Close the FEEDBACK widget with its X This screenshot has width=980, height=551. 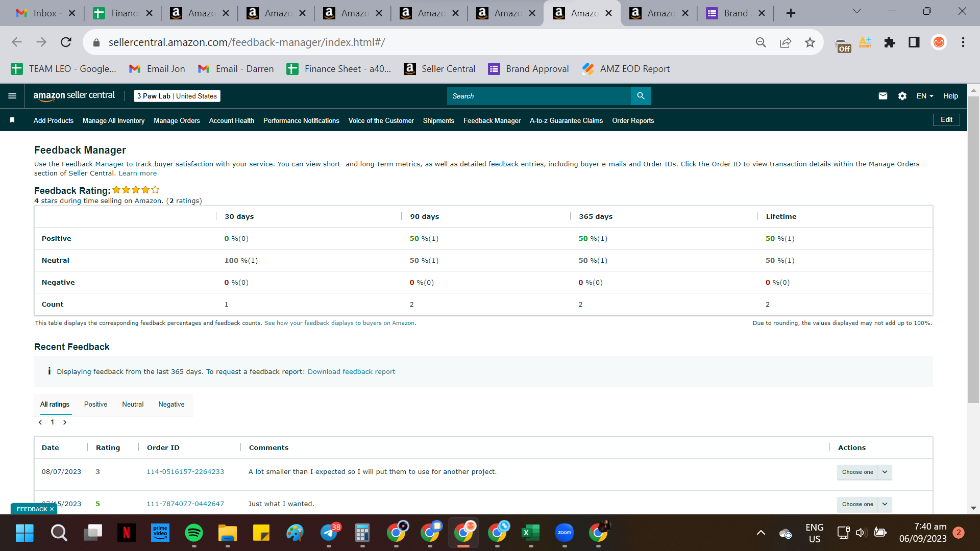pyautogui.click(x=52, y=509)
